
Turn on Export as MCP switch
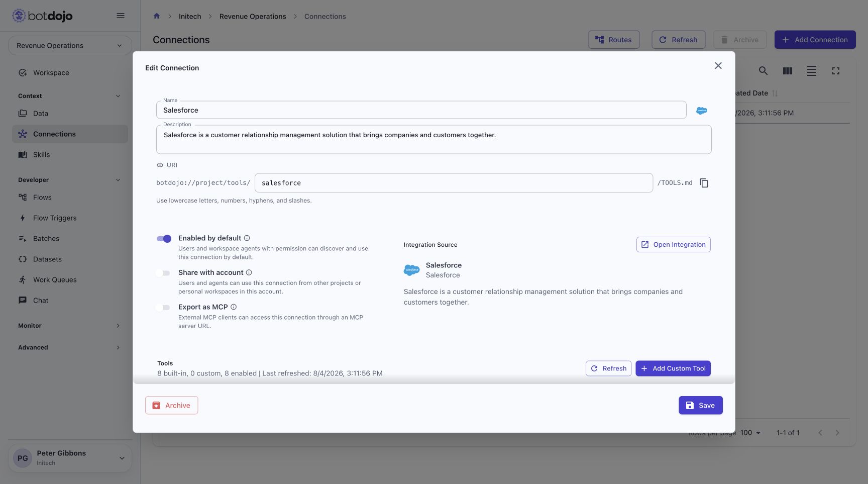pyautogui.click(x=163, y=308)
